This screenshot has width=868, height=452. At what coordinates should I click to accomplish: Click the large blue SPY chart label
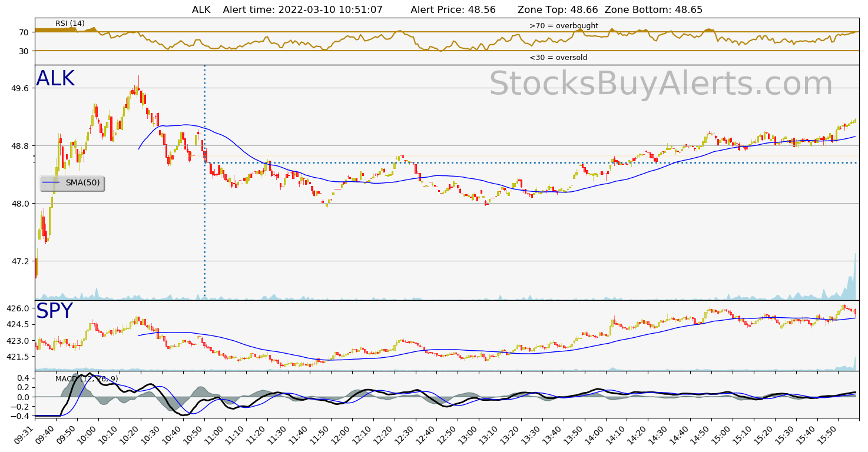pyautogui.click(x=54, y=311)
